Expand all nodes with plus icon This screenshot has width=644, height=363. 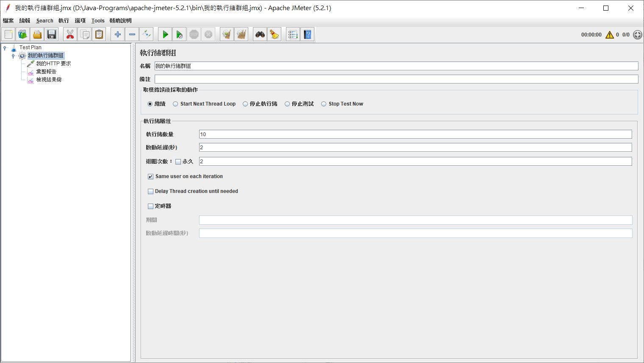point(118,34)
